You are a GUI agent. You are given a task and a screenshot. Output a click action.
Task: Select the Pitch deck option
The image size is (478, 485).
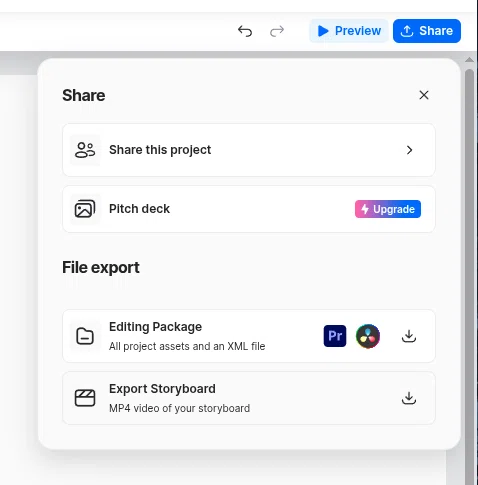pyautogui.click(x=249, y=209)
